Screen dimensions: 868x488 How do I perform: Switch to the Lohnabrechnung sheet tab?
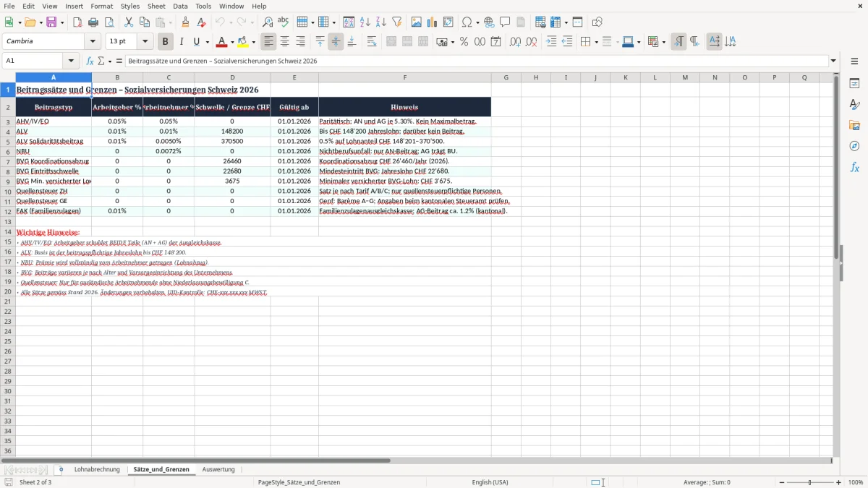click(x=97, y=470)
